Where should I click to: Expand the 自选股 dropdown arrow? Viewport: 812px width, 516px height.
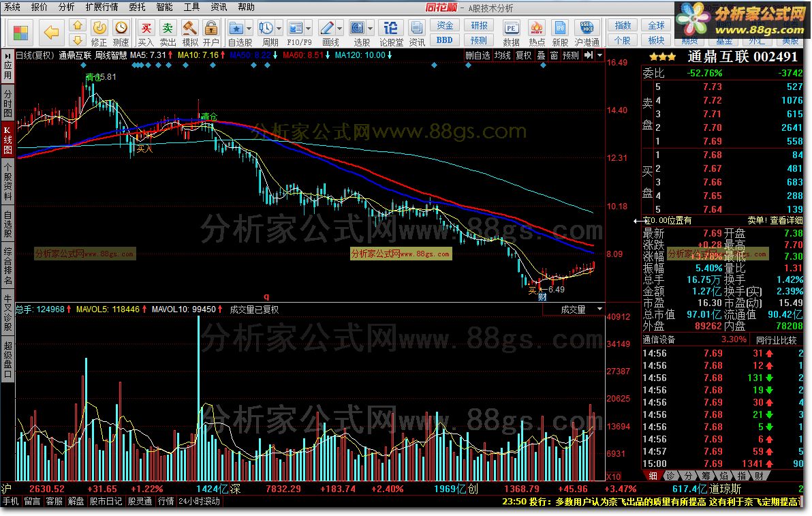(249, 29)
